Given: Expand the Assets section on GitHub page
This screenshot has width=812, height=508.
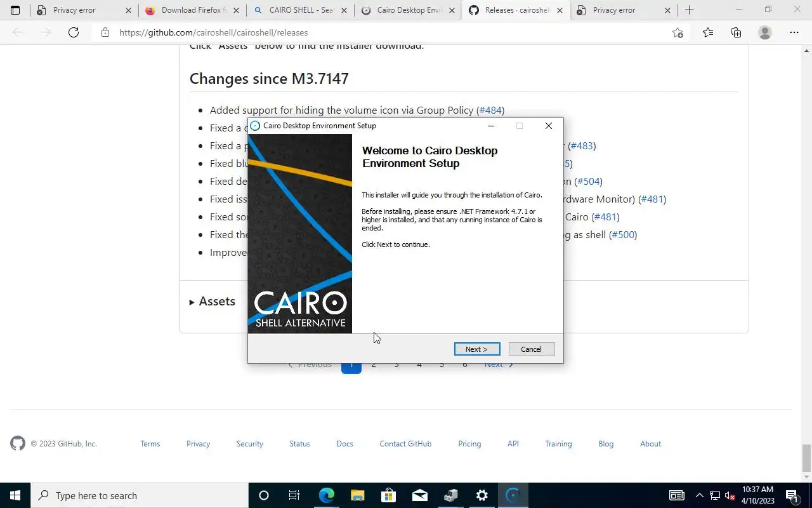Looking at the screenshot, I should (x=213, y=302).
